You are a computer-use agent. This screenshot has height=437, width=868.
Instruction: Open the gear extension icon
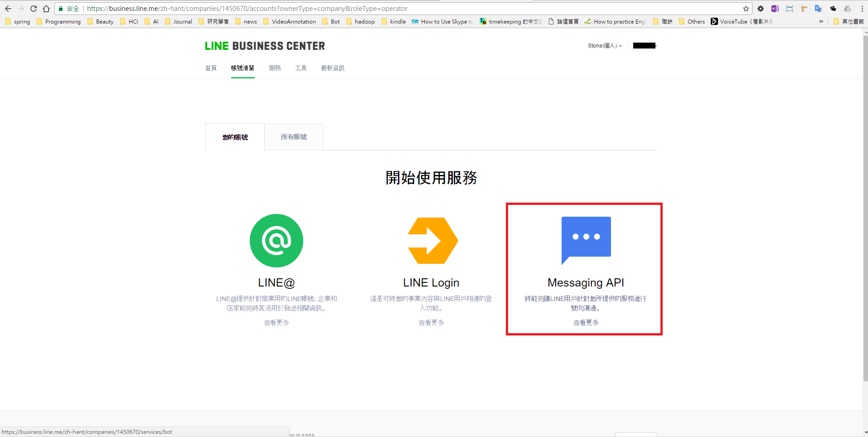click(761, 9)
